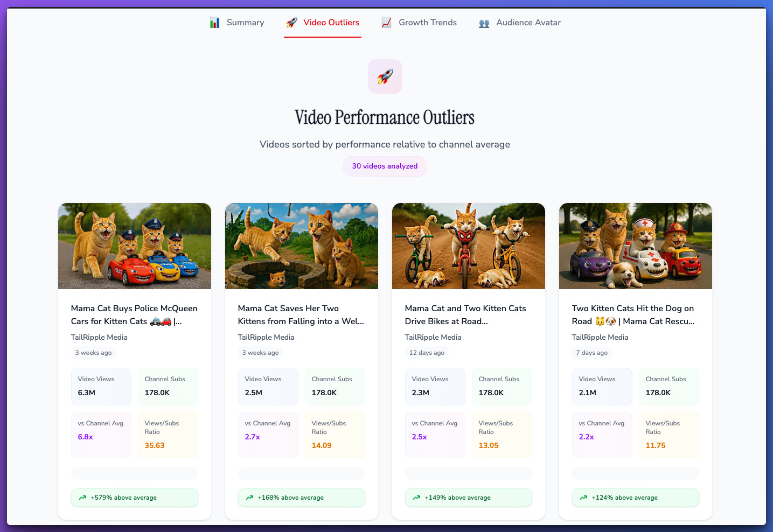Click the 30 videos analyzed badge

tap(385, 166)
